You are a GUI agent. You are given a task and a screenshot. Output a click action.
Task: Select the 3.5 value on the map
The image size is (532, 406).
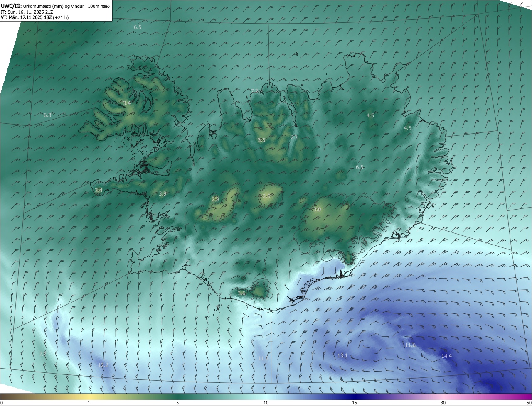click(261, 140)
